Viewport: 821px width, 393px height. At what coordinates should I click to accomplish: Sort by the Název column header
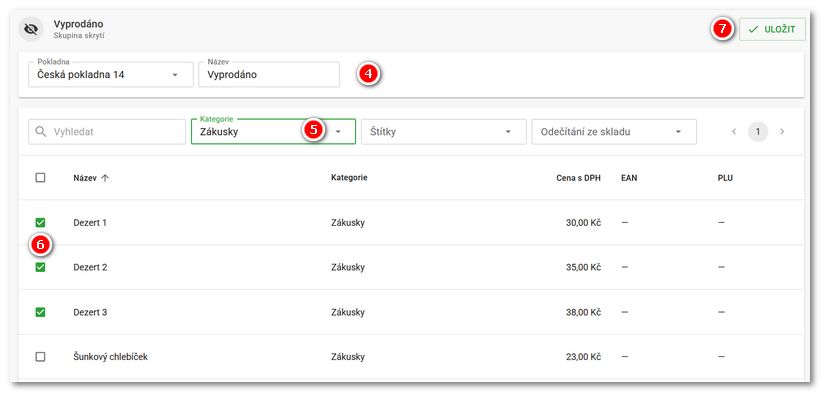point(84,178)
